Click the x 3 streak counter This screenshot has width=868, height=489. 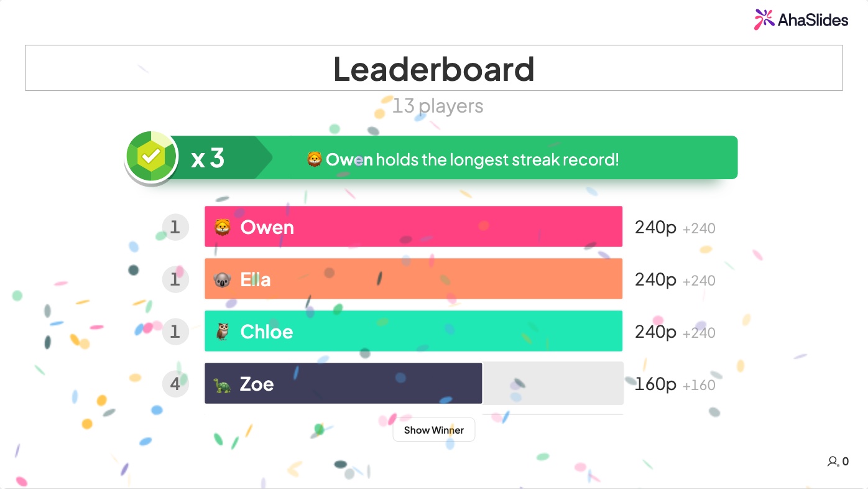coord(208,158)
